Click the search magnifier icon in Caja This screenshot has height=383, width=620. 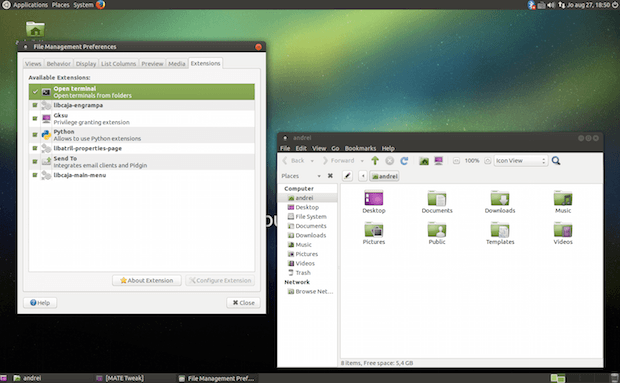tap(556, 160)
